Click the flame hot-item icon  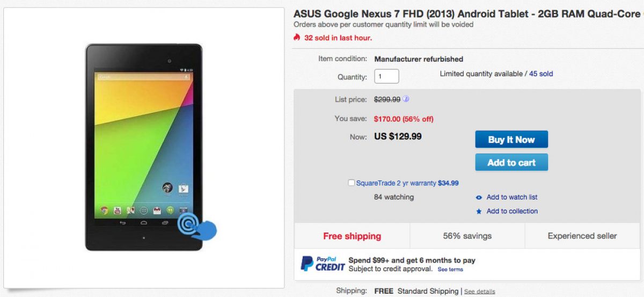(297, 38)
